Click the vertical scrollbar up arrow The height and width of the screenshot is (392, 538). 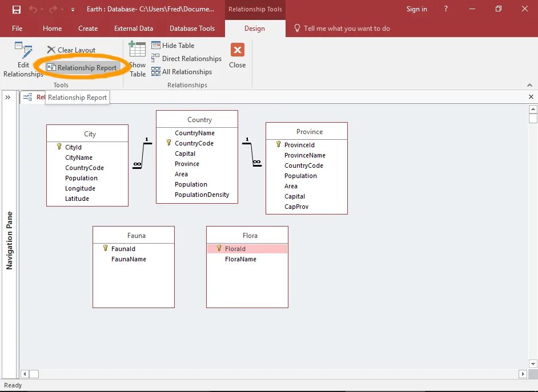pyautogui.click(x=533, y=110)
